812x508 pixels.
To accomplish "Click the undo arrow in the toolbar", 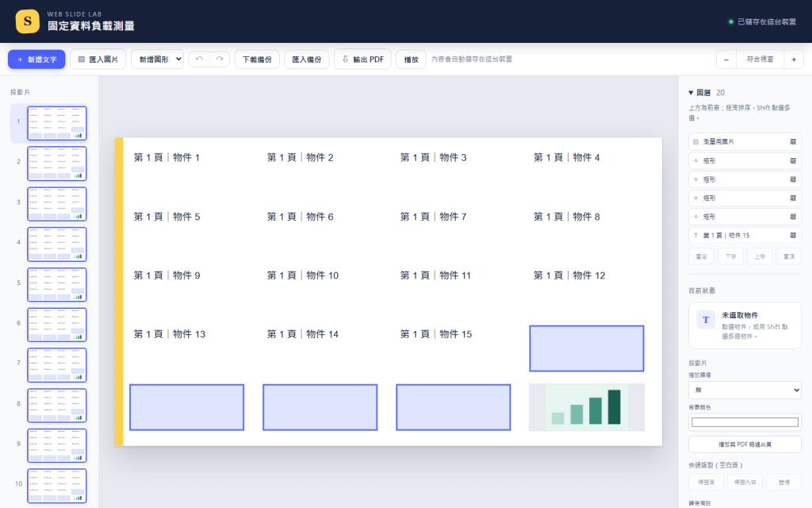I will (x=199, y=59).
